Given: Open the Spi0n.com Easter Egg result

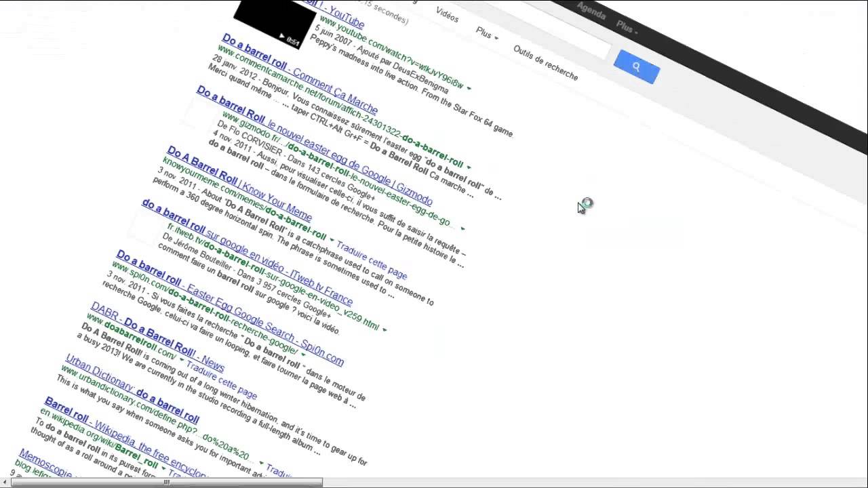Looking at the screenshot, I should click(229, 308).
